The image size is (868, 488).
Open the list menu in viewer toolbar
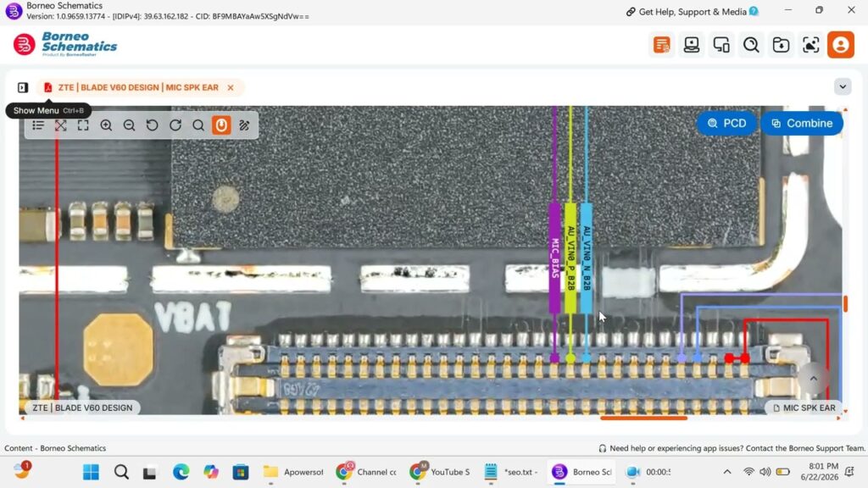(38, 125)
